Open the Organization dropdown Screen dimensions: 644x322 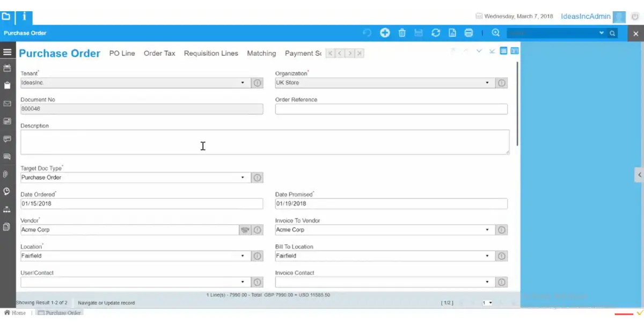click(x=487, y=83)
